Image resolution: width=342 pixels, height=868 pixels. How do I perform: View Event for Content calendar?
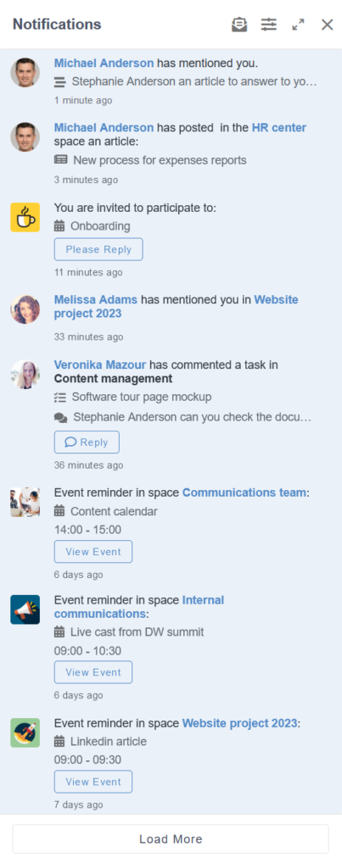point(93,551)
